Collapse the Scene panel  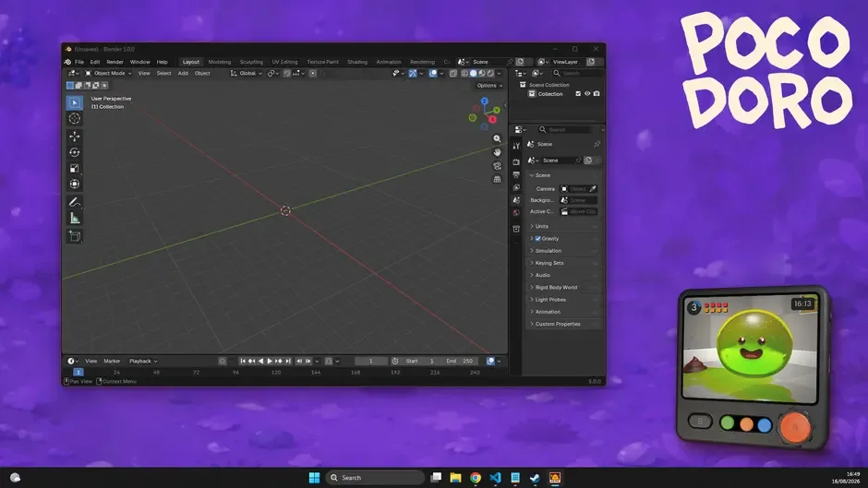coord(563,175)
